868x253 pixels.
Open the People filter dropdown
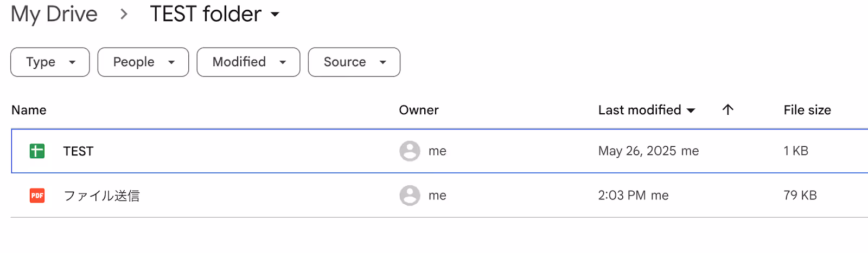(x=143, y=62)
